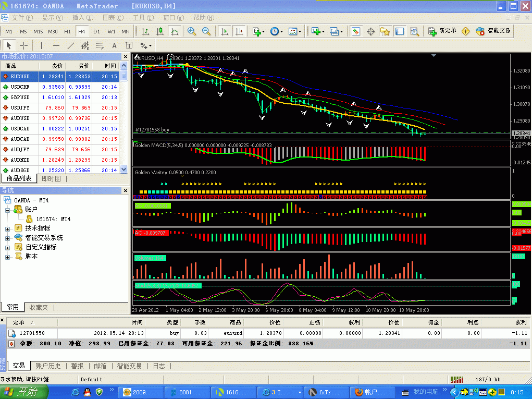Toggle the chart shift button
The height and width of the screenshot is (399, 532).
[x=239, y=31]
